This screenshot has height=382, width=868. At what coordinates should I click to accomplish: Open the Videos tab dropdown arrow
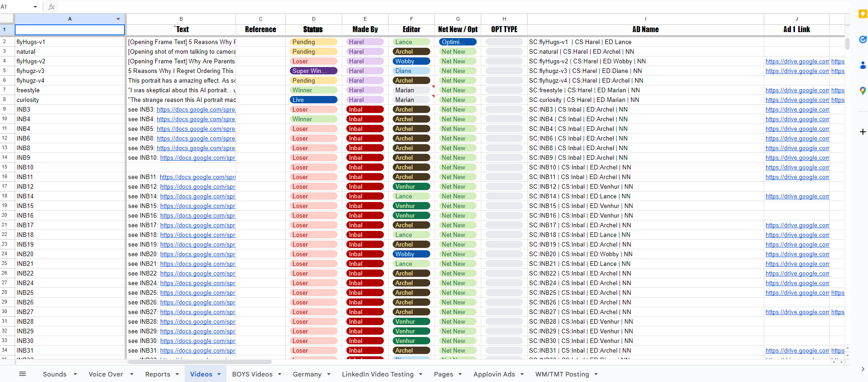point(219,374)
